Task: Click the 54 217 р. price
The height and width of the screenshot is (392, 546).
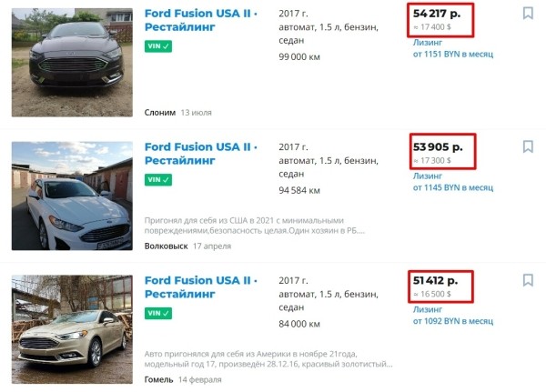Action: click(x=438, y=14)
